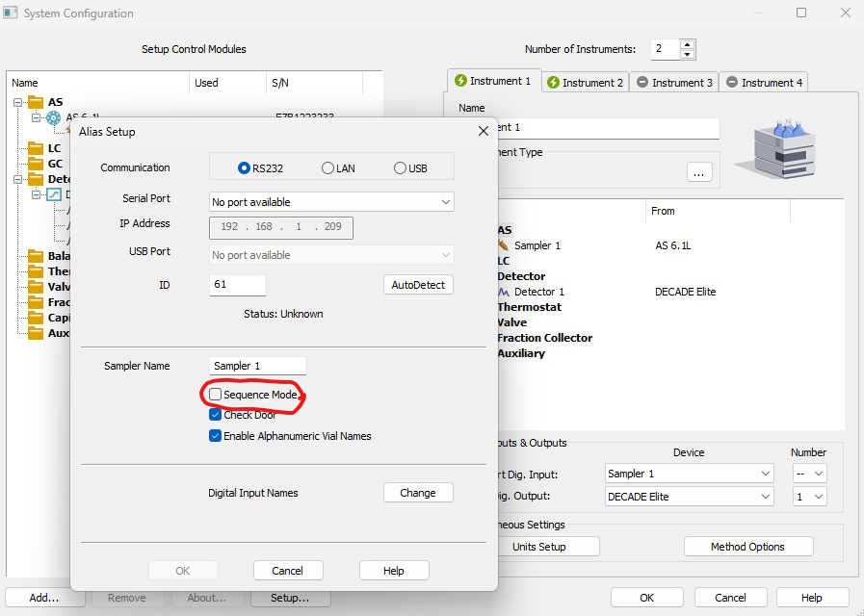This screenshot has height=616, width=864.
Task: Collapse the AS tree node
Action: pos(17,102)
